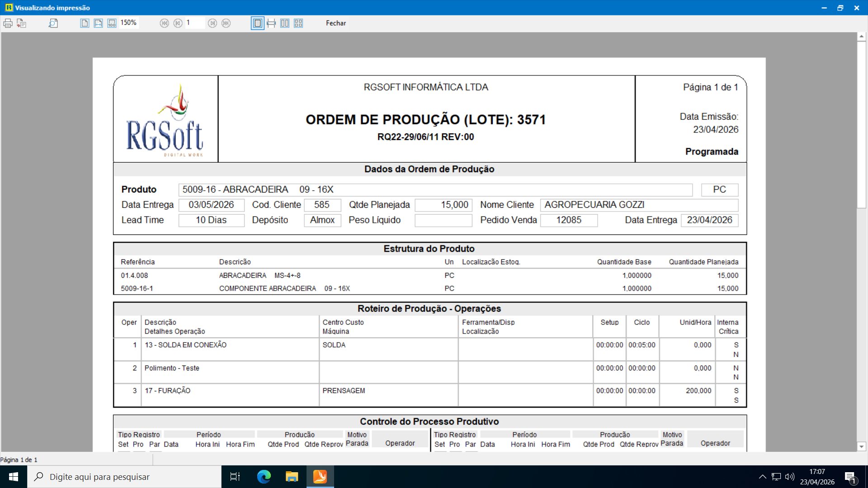
Task: Click RQ22-29/06/11 REV:00 text
Action: (x=425, y=137)
